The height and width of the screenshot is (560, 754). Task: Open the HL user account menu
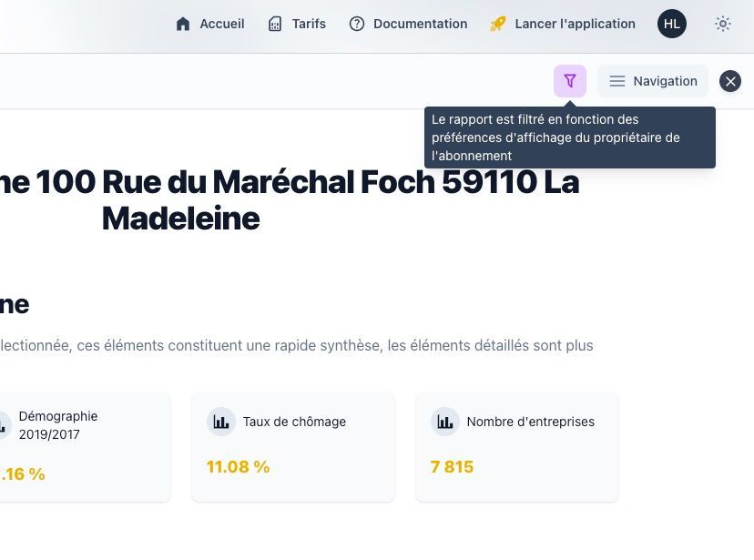(672, 24)
